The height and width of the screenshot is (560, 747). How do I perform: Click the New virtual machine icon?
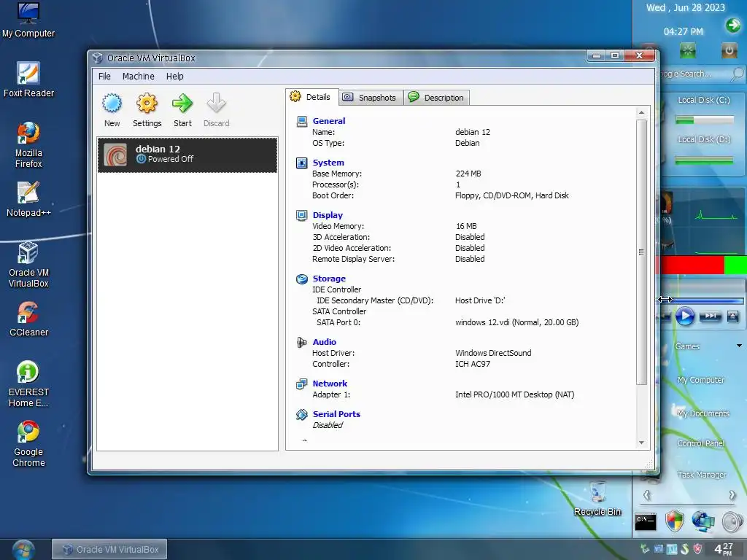tap(112, 104)
